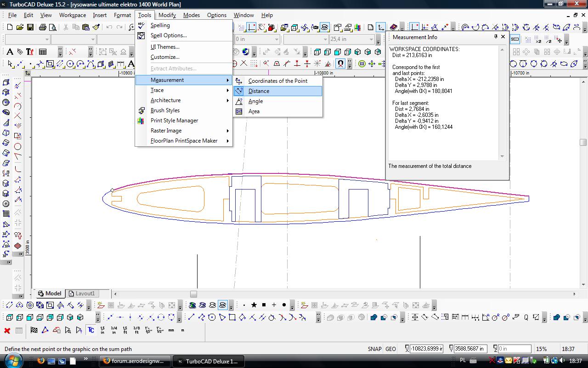The height and width of the screenshot is (368, 588).
Task: Click the Save file icon
Action: pos(30,27)
